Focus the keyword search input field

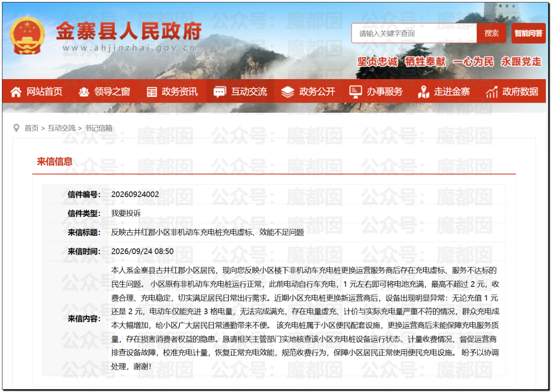click(414, 33)
